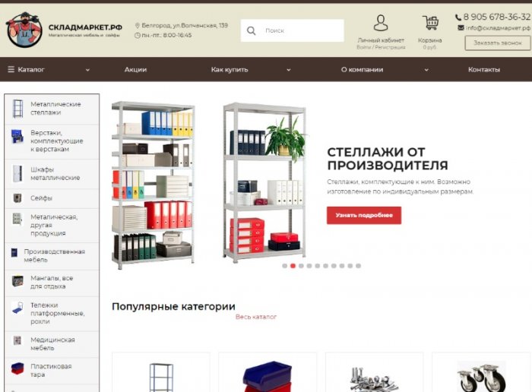Viewport: 532px width, 392px height.
Task: Select the last slider dot indicator
Action: [x=358, y=266]
